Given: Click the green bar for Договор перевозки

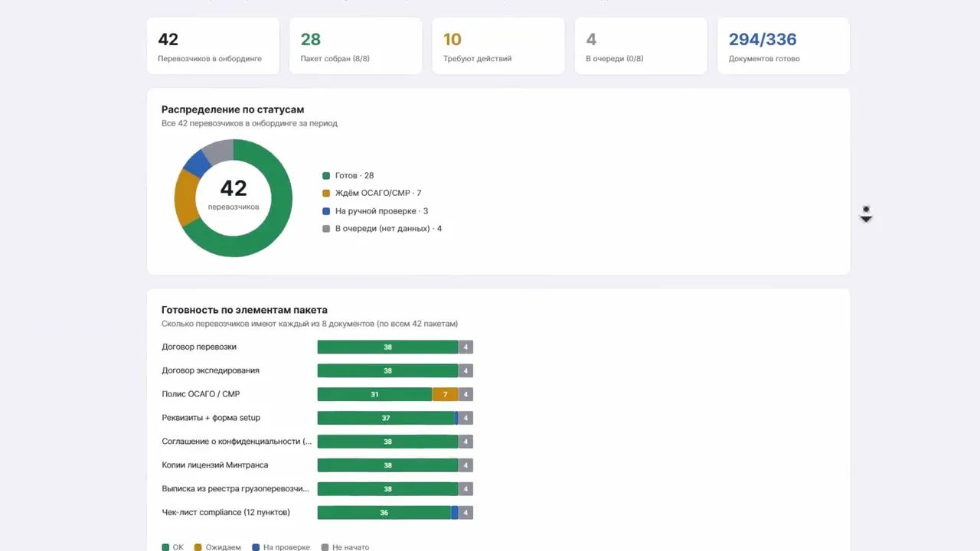Looking at the screenshot, I should (x=387, y=347).
